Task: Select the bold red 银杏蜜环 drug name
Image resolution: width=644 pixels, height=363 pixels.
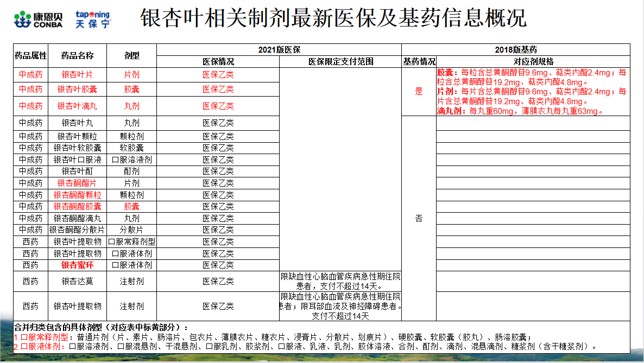Action: [x=77, y=265]
